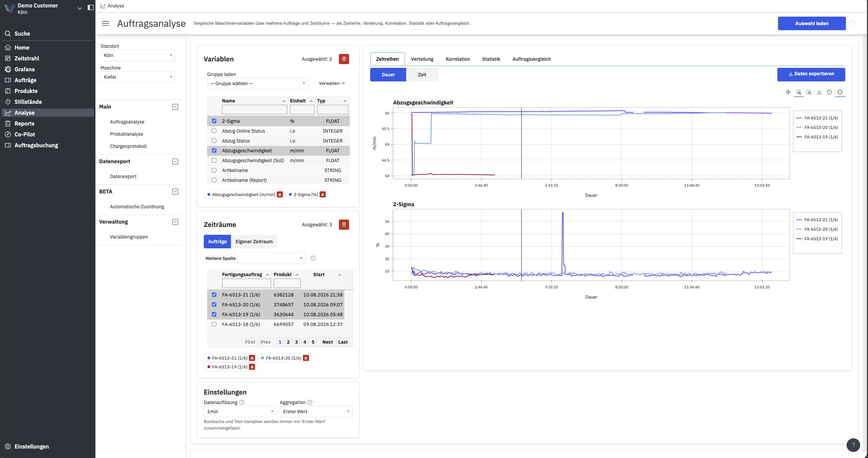868x458 pixels.
Task: Click the Daten exportieren button
Action: (811, 75)
